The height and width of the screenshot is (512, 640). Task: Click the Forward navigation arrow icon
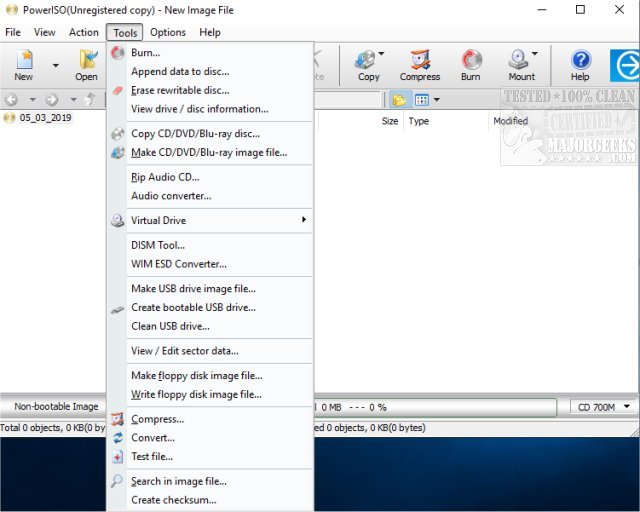(51, 99)
